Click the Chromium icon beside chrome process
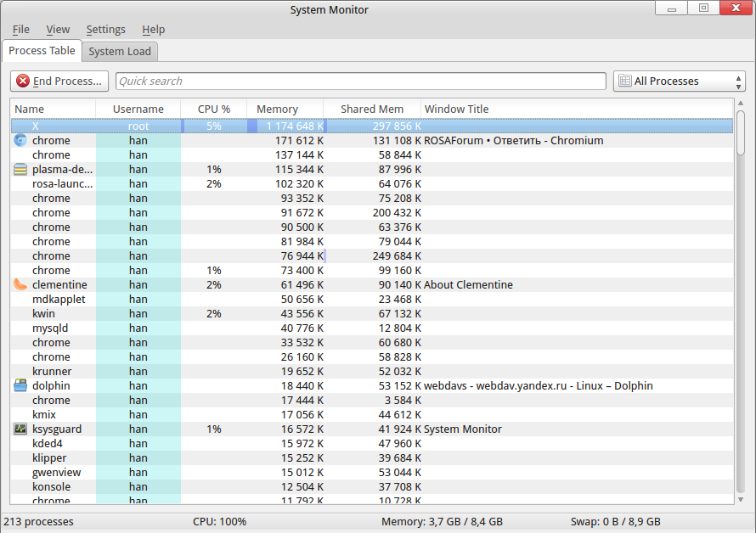 [x=20, y=141]
